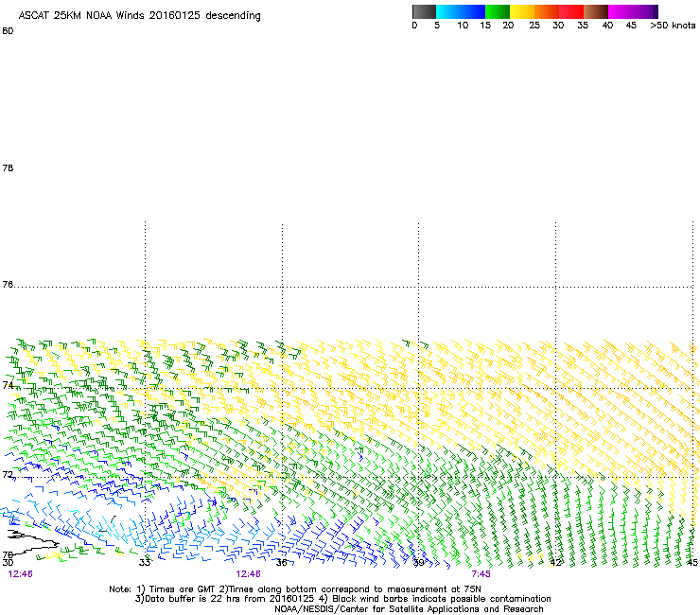Image resolution: width=700 pixels, height=615 pixels.
Task: Click the '>50 knots' legend label
Action: click(673, 26)
